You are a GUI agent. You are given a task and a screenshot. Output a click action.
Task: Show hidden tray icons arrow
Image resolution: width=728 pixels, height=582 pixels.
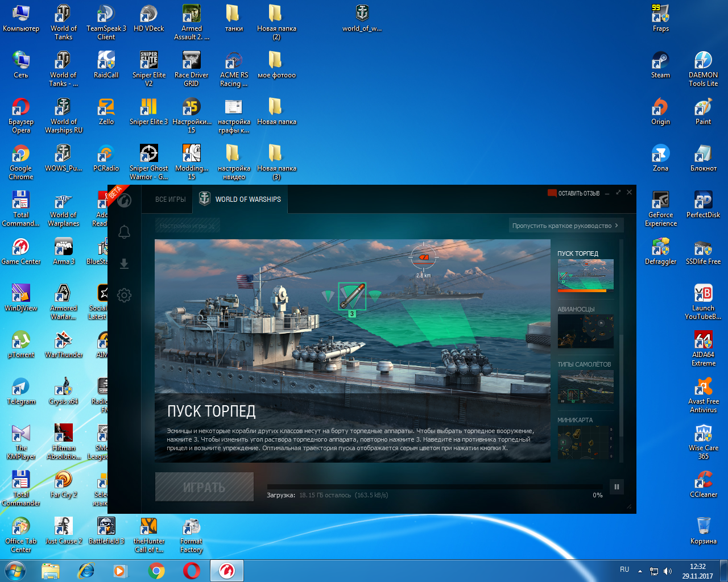coord(640,571)
